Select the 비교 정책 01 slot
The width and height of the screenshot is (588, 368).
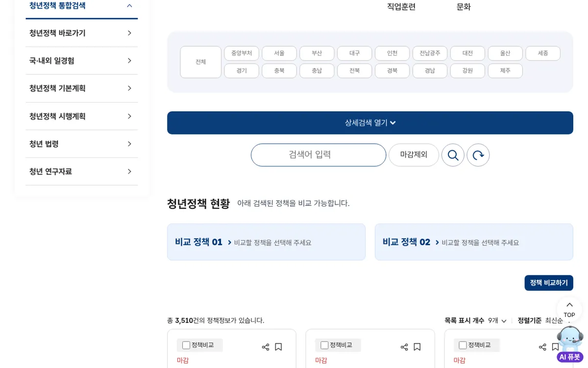click(266, 242)
